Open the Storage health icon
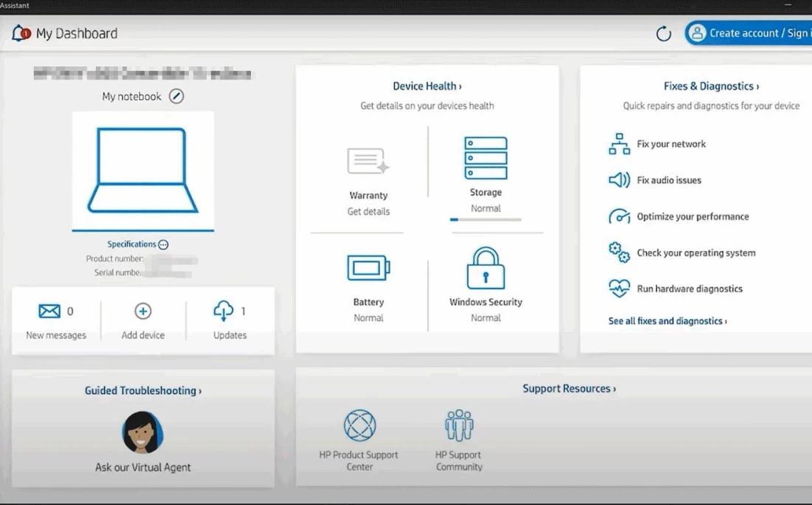Screen dimensions: 812x505 point(486,158)
